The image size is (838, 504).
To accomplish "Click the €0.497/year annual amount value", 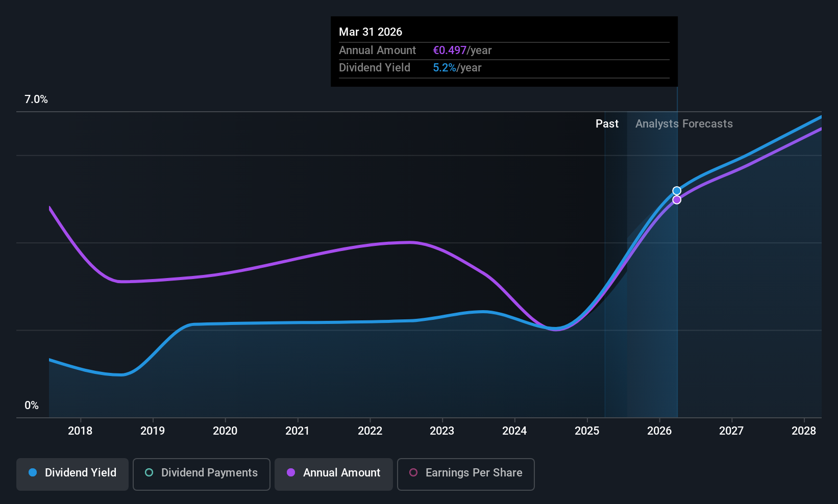I will click(462, 51).
